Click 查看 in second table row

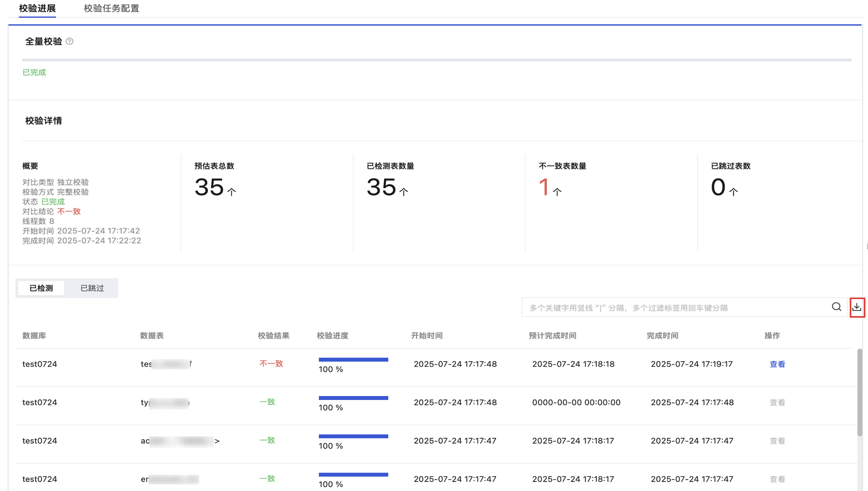coord(777,402)
